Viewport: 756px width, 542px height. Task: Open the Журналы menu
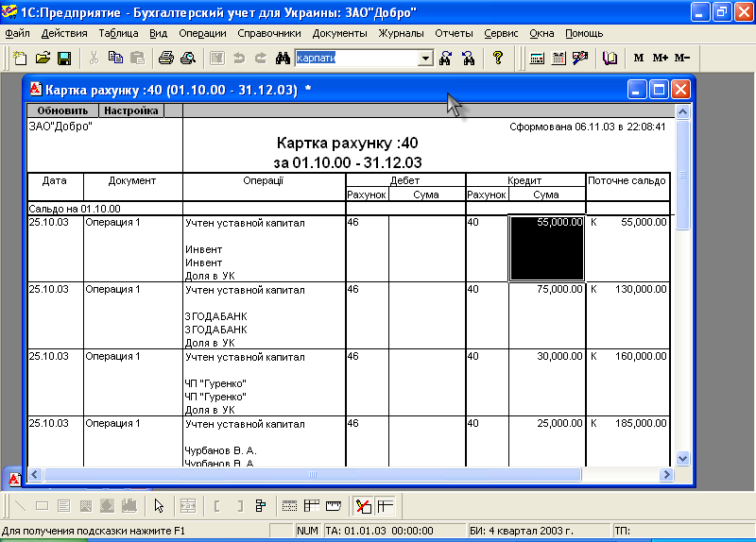pos(401,33)
